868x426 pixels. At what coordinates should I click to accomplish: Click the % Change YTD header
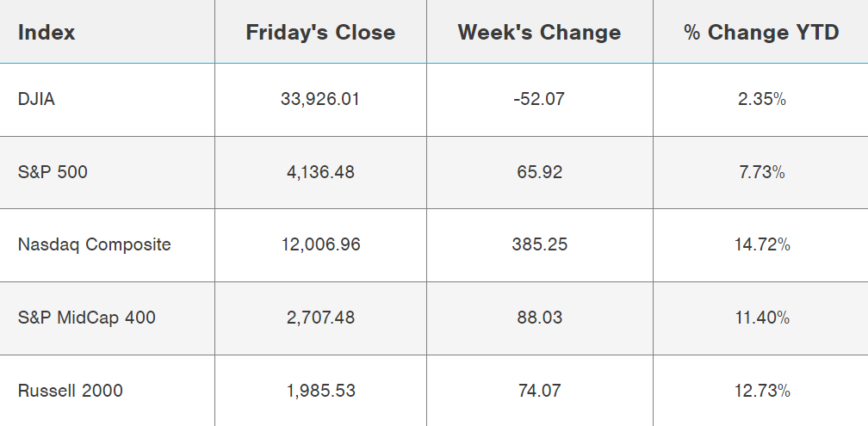tap(761, 33)
